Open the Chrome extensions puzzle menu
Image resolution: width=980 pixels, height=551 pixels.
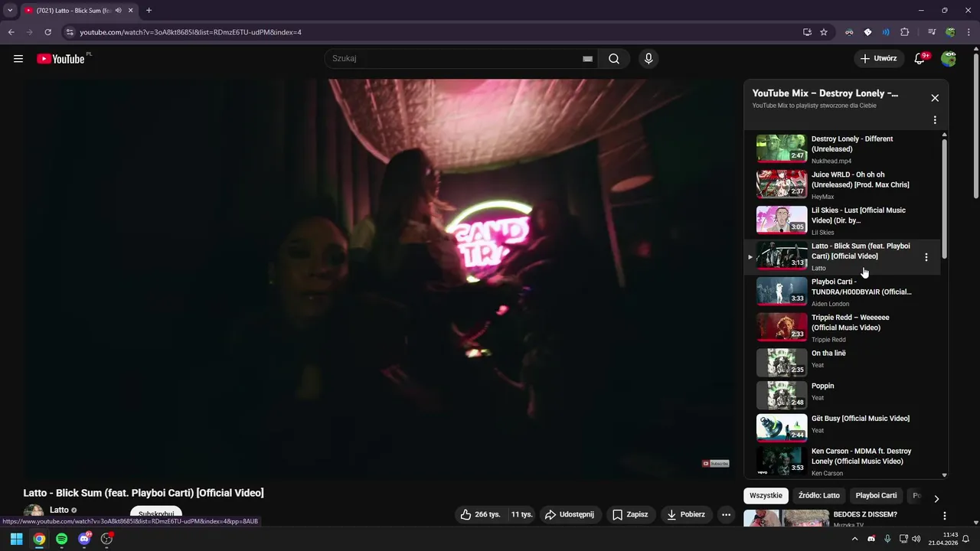[x=904, y=32]
